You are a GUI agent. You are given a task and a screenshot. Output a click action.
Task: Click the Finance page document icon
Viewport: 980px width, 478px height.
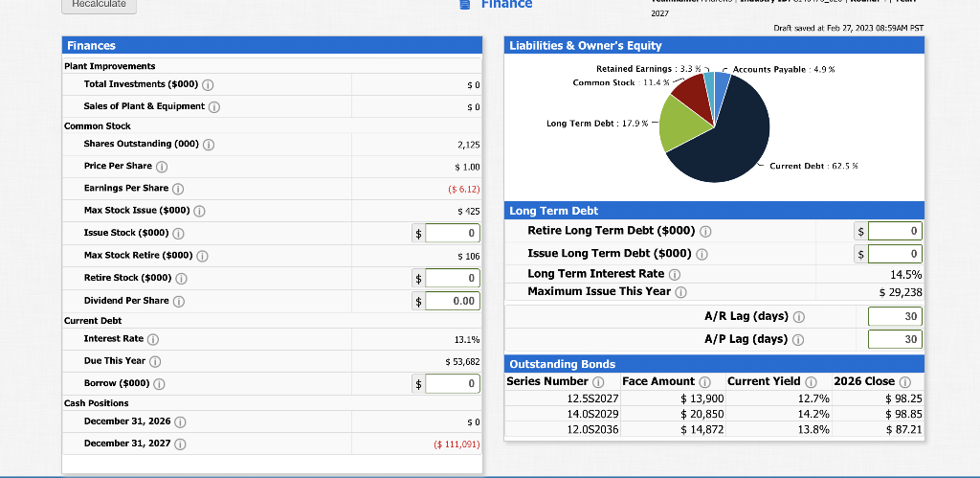464,5
